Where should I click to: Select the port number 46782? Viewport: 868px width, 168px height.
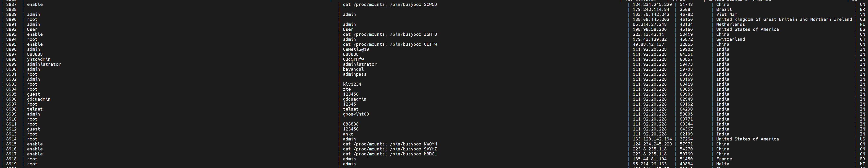coord(686,14)
